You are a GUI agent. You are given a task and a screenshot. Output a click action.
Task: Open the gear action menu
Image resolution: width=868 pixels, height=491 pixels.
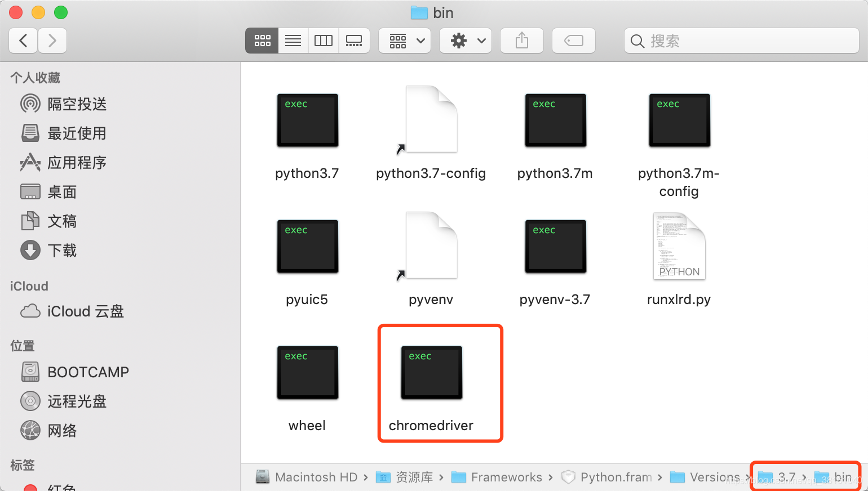tap(466, 41)
